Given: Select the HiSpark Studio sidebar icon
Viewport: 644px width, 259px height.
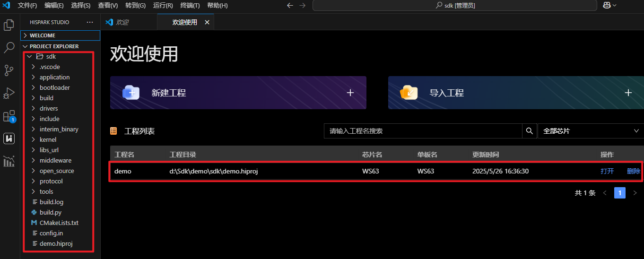Looking at the screenshot, I should (x=9, y=138).
